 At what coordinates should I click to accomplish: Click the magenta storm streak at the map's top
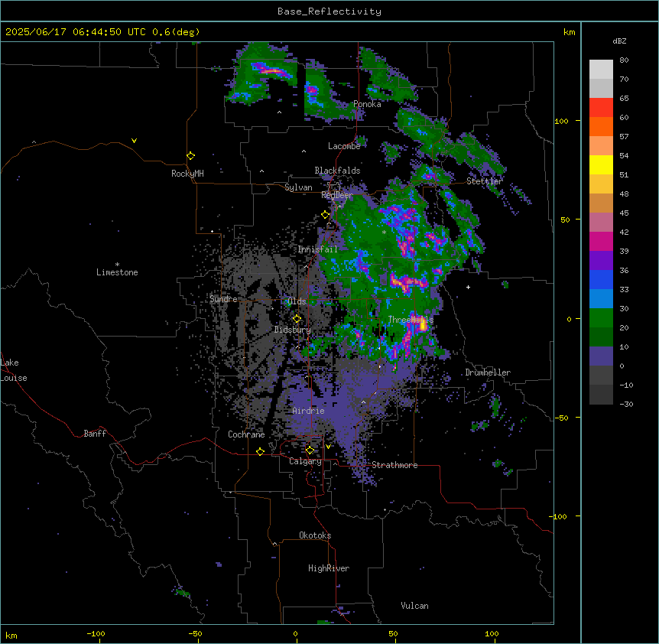[x=271, y=70]
